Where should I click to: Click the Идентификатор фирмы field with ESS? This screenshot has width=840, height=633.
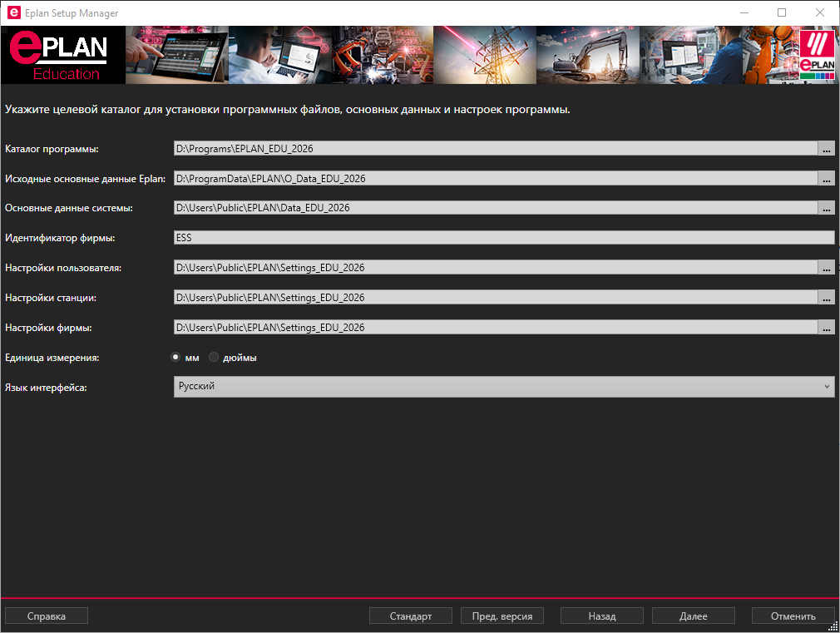click(504, 237)
